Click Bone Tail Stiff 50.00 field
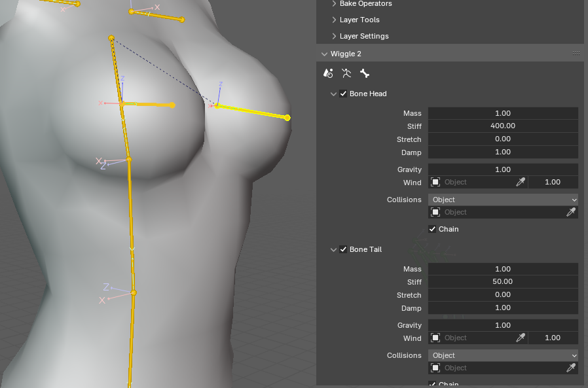Viewport: 588px width, 388px height. [503, 281]
